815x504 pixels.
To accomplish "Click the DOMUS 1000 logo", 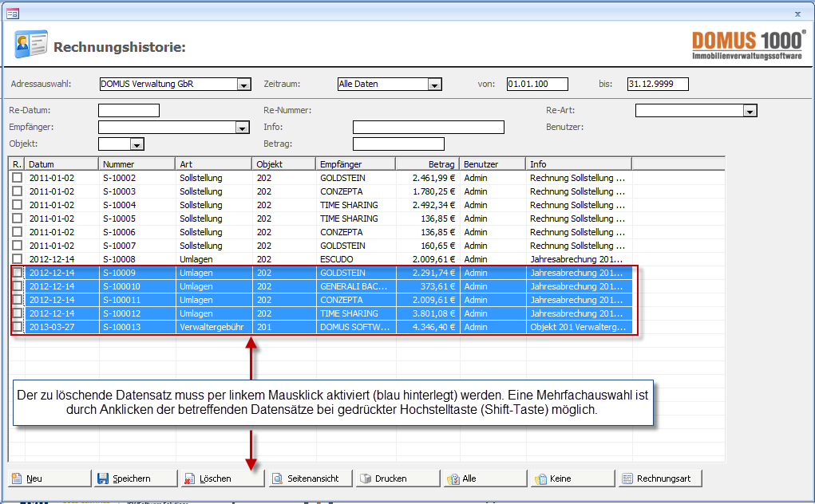I will pos(749,45).
